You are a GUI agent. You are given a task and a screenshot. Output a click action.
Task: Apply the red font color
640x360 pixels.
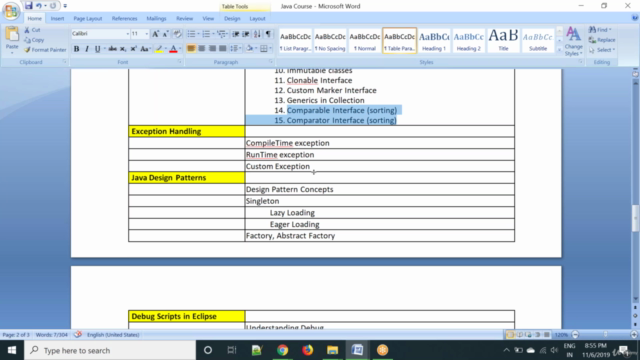(x=173, y=49)
